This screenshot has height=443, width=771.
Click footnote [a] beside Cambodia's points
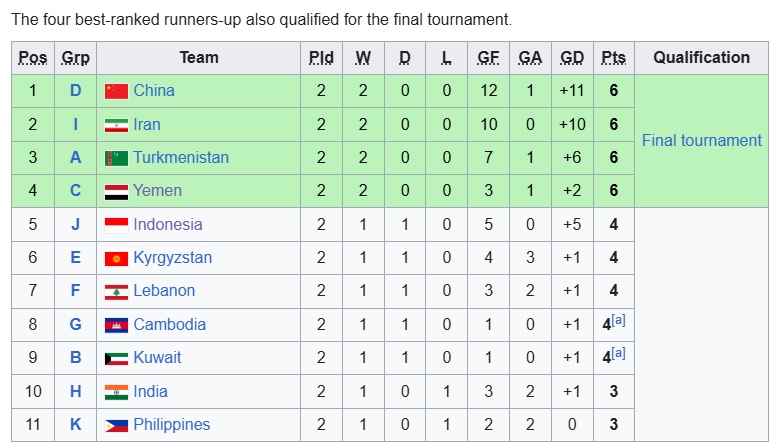619,320
